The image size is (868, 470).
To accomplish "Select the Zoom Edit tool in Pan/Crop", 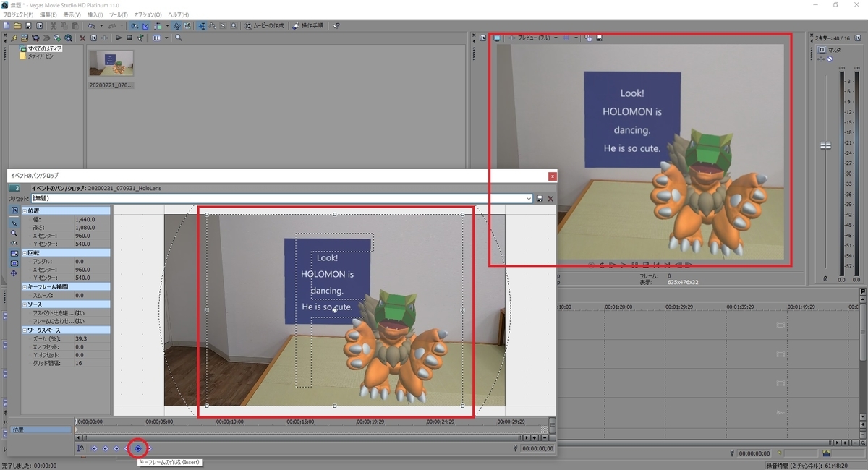I will click(x=14, y=234).
